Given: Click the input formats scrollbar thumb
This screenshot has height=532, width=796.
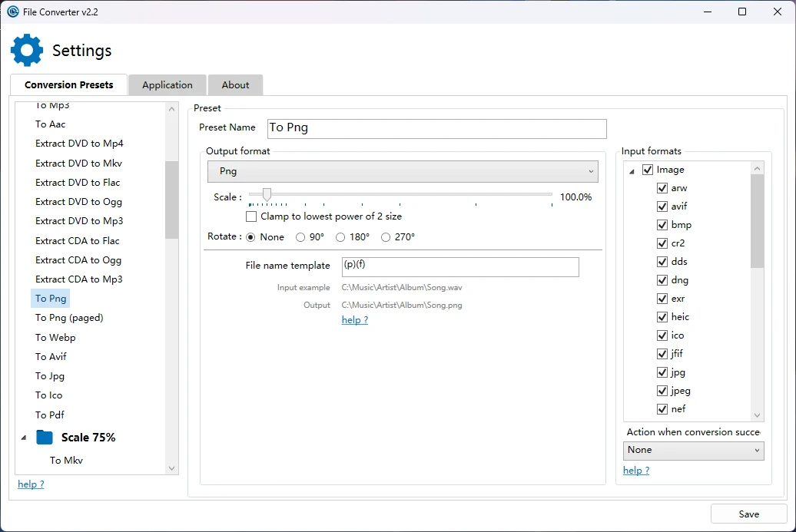Looking at the screenshot, I should (x=758, y=221).
